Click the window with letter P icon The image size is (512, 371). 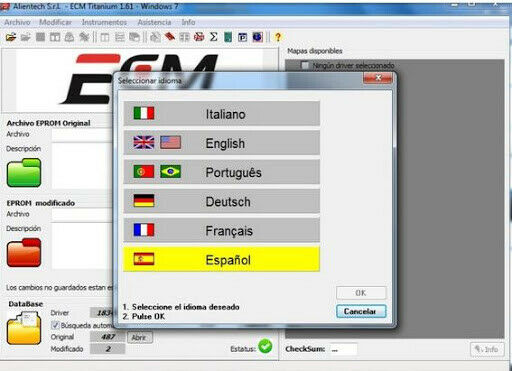[243, 37]
